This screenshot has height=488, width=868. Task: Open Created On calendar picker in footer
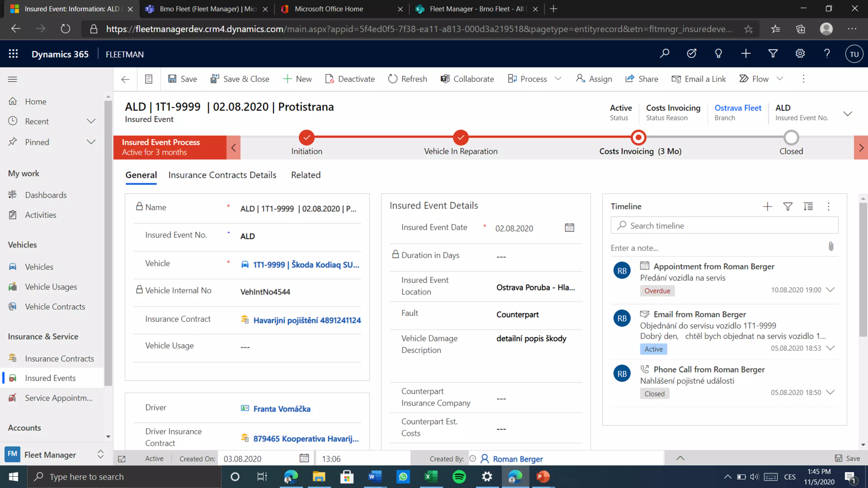[304, 458]
